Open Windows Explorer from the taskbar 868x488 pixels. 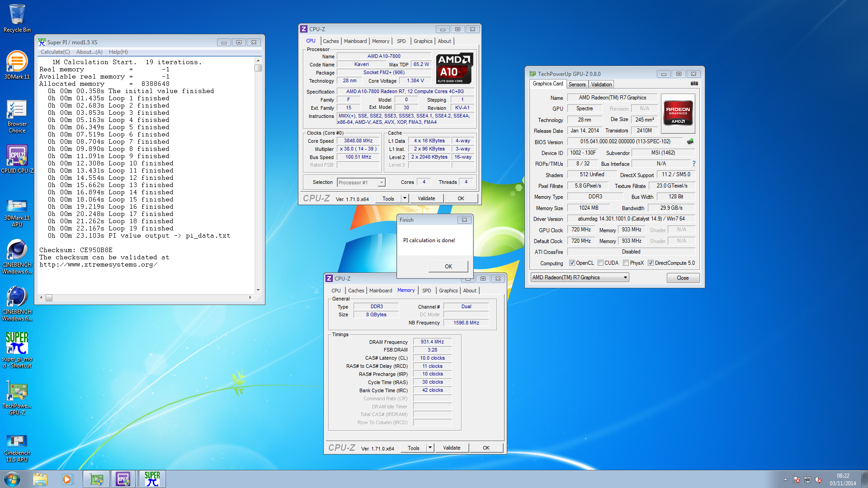coord(40,479)
